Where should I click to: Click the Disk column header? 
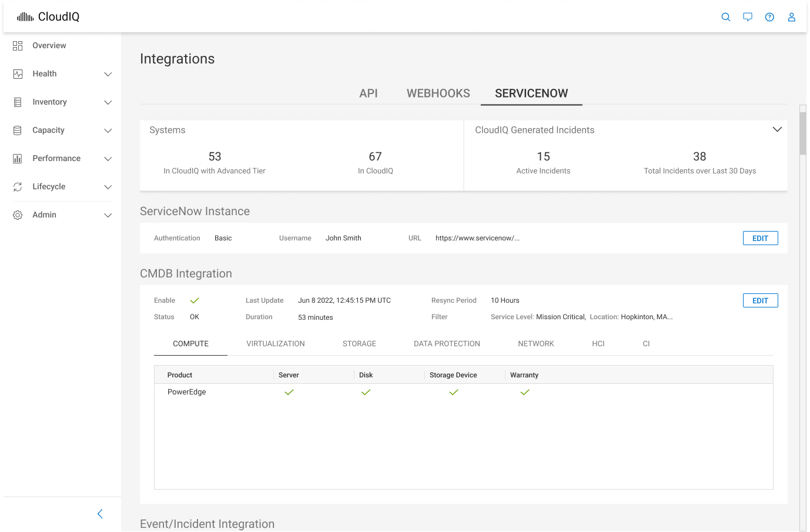(x=366, y=375)
